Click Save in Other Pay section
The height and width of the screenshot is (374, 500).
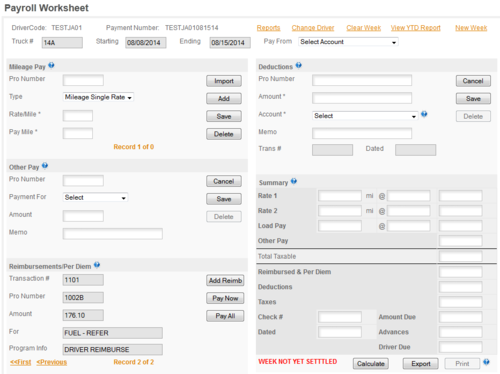tap(224, 199)
